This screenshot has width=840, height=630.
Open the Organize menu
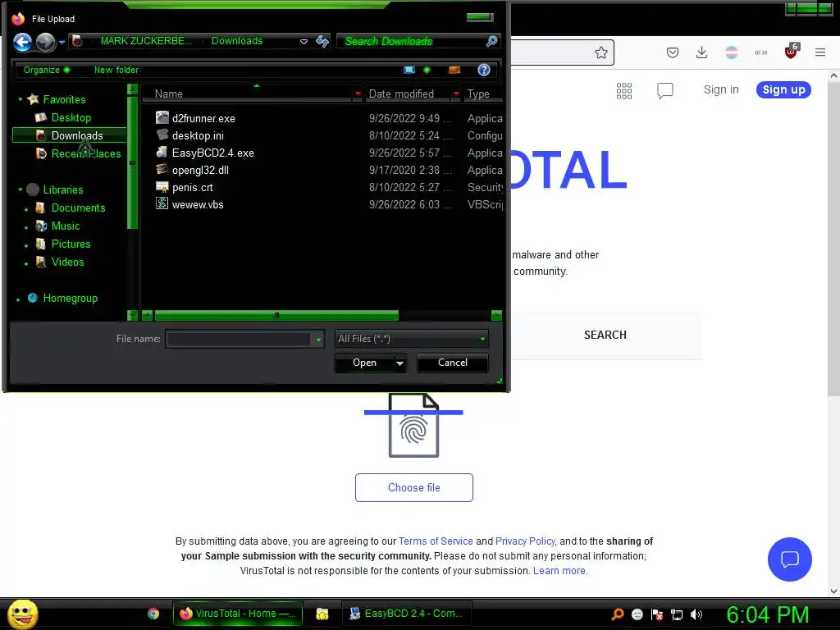coord(47,70)
